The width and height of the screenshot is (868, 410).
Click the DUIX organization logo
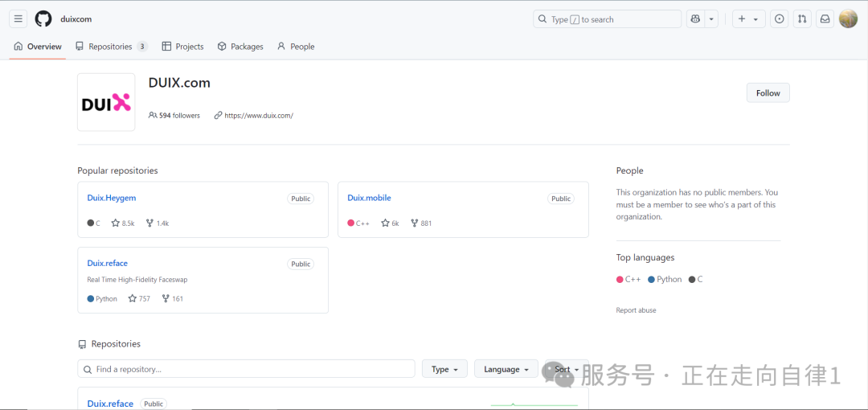coord(106,102)
